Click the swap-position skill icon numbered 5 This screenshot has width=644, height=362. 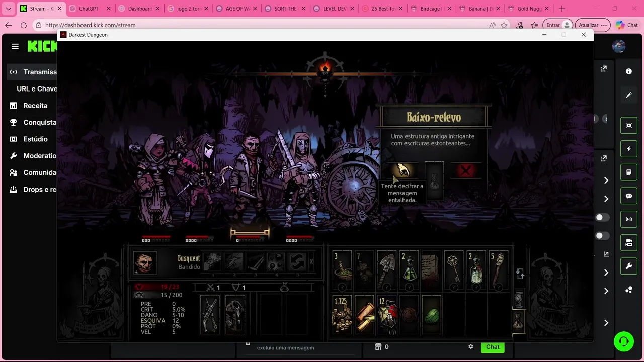click(x=297, y=262)
